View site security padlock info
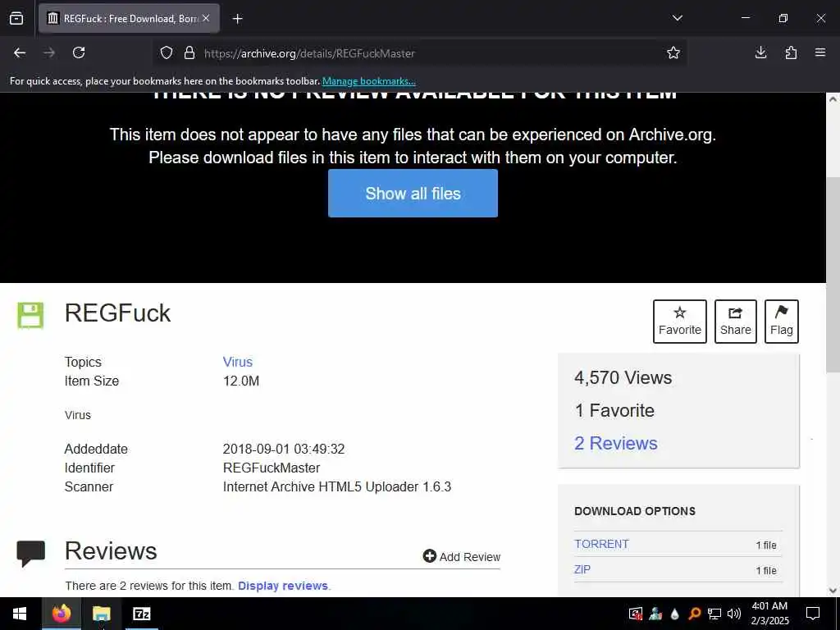The width and height of the screenshot is (840, 630). point(189,53)
